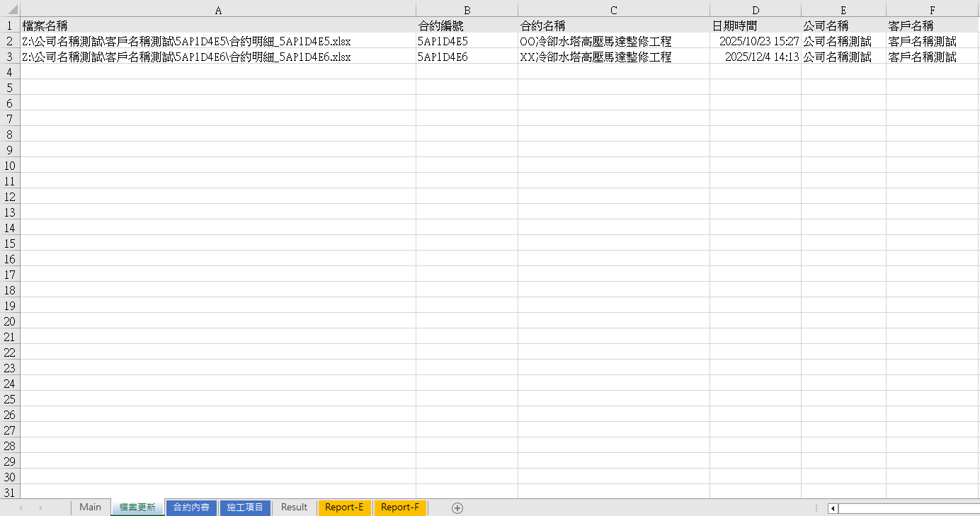
Task: Select column D header labeled 日期時間
Action: 755,8
